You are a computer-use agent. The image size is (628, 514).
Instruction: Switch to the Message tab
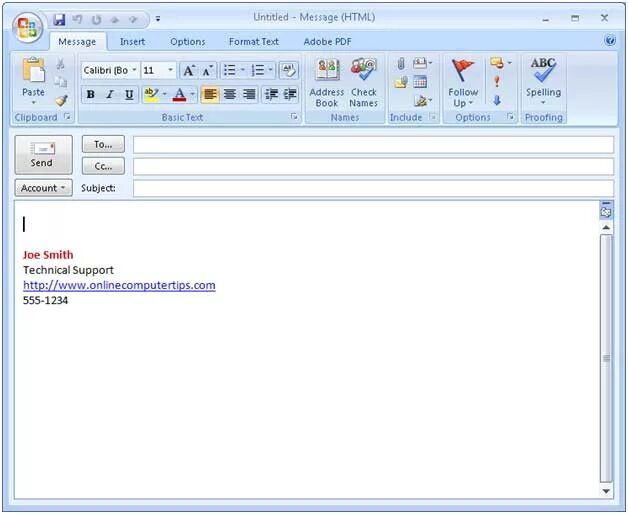tap(77, 42)
